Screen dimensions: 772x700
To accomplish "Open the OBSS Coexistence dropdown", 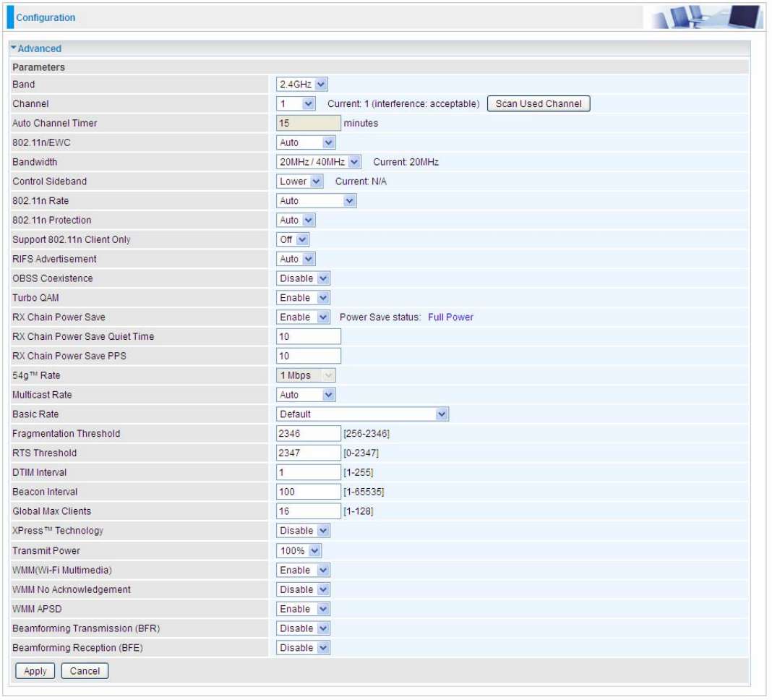I will click(304, 279).
